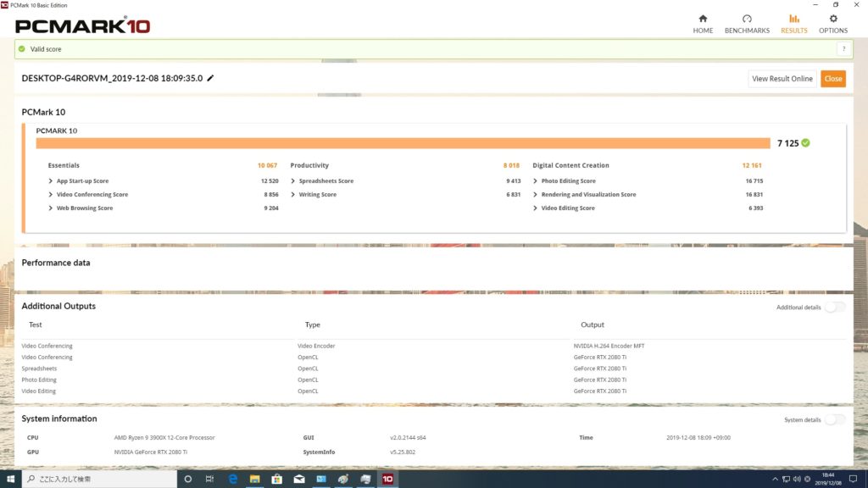Viewport: 868px width, 488px height.
Task: Click the PCMark 10 logo
Action: 82,25
